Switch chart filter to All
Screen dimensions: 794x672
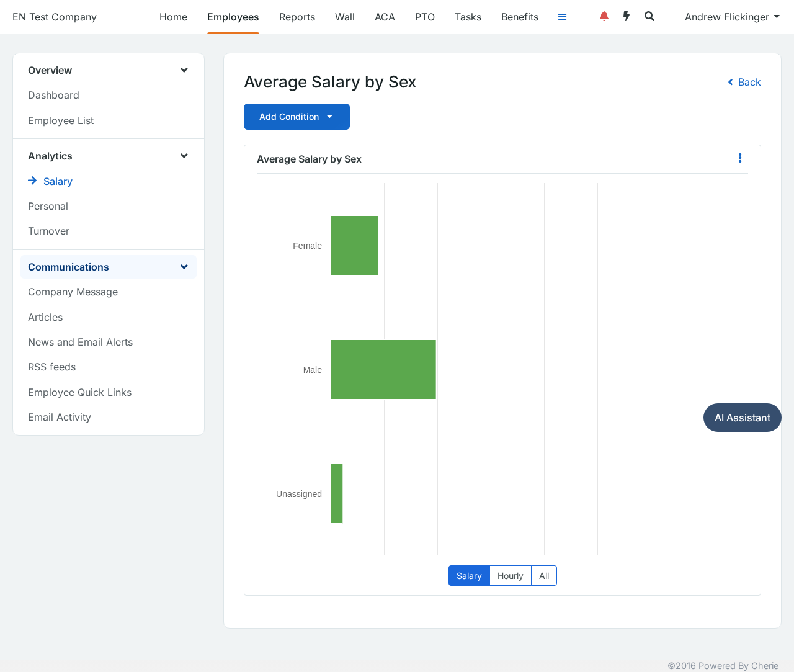pyautogui.click(x=544, y=576)
